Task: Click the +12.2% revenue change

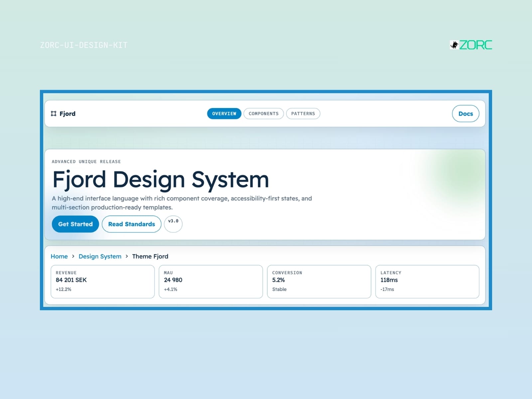Action: [x=64, y=289]
